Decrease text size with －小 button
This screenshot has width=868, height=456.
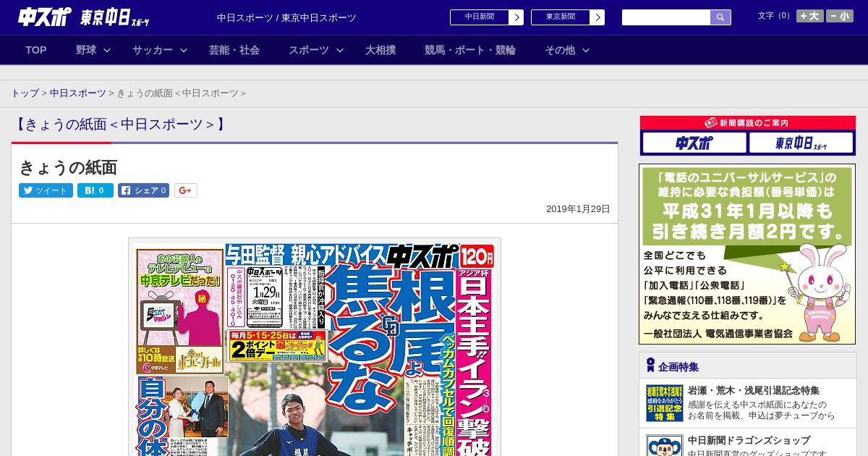point(840,16)
